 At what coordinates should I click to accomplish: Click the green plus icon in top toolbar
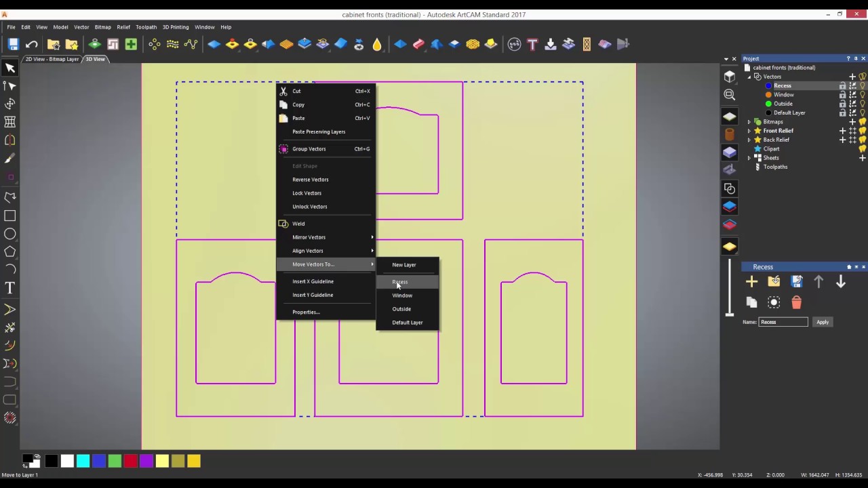(x=131, y=45)
